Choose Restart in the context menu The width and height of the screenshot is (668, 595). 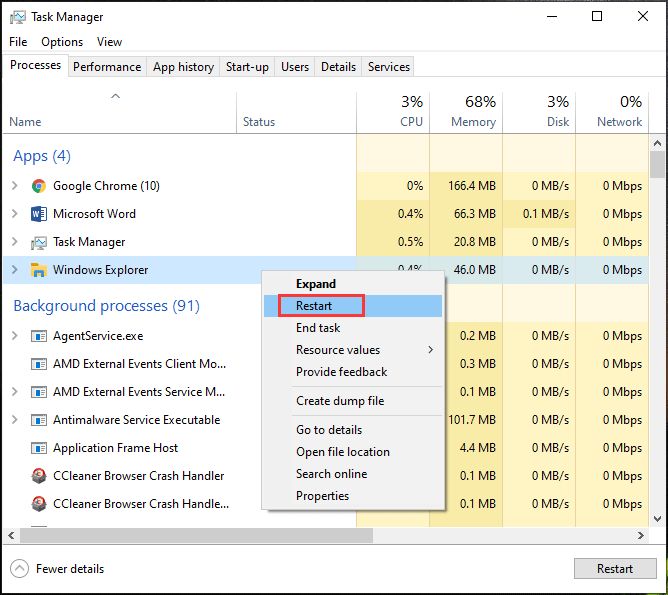click(x=353, y=306)
